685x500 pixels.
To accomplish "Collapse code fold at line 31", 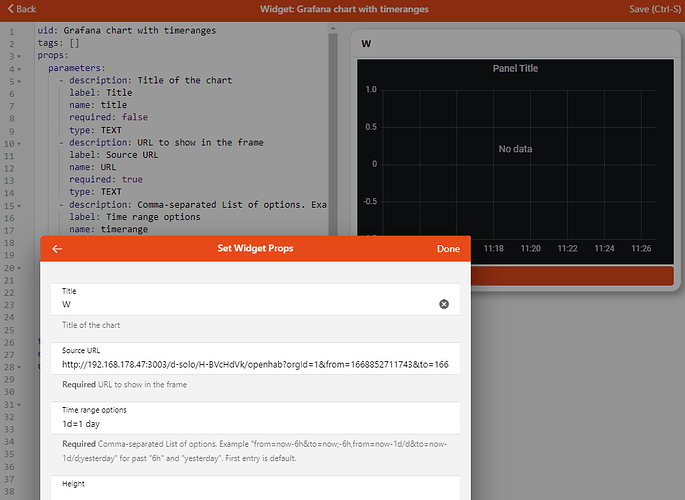I will click(x=19, y=404).
